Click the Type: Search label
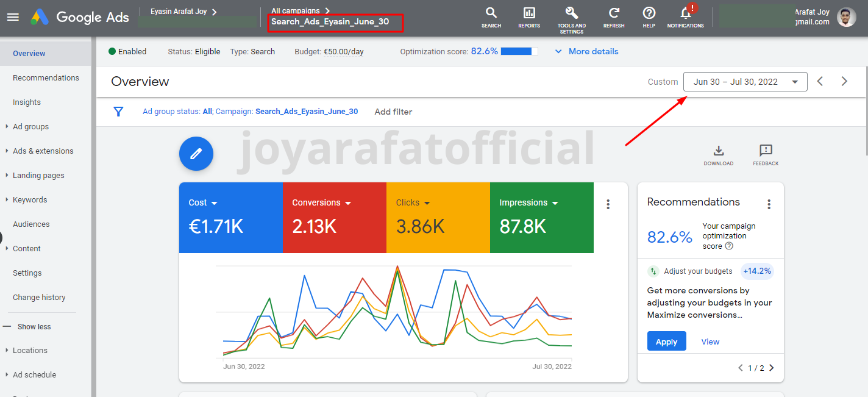This screenshot has height=397, width=868. pyautogui.click(x=252, y=52)
